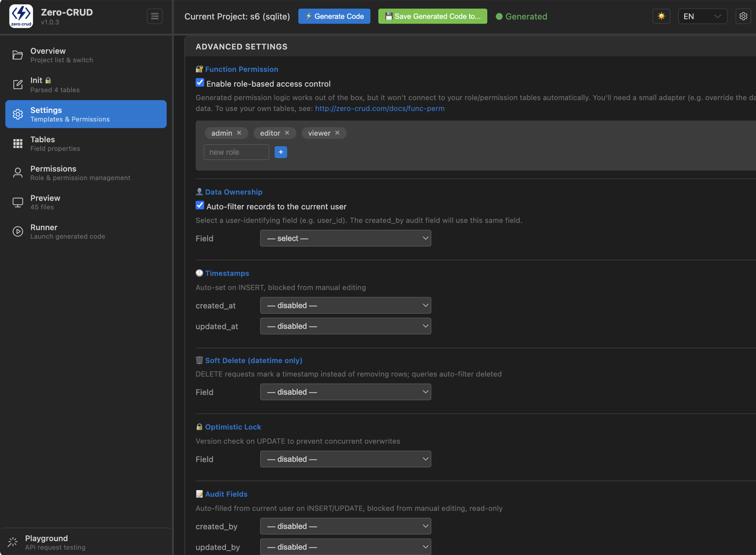
Task: Uncheck auto-filter records to the current user
Action: pyautogui.click(x=200, y=205)
